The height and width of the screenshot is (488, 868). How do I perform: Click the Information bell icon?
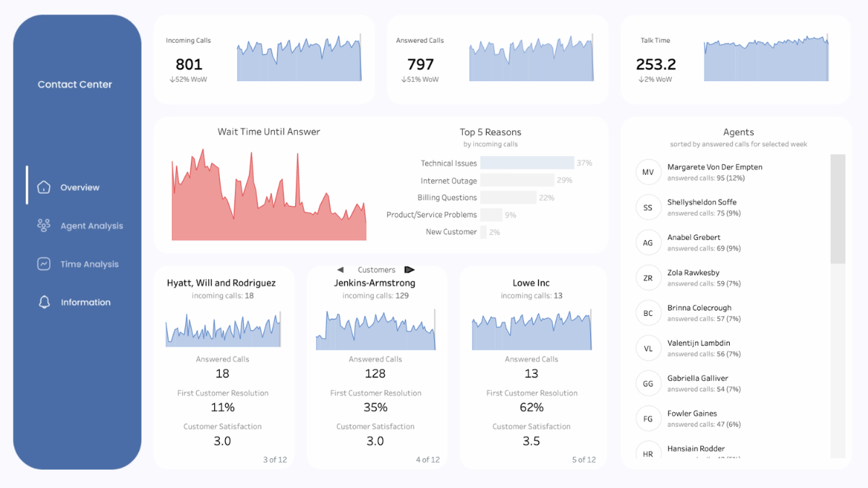(x=43, y=302)
